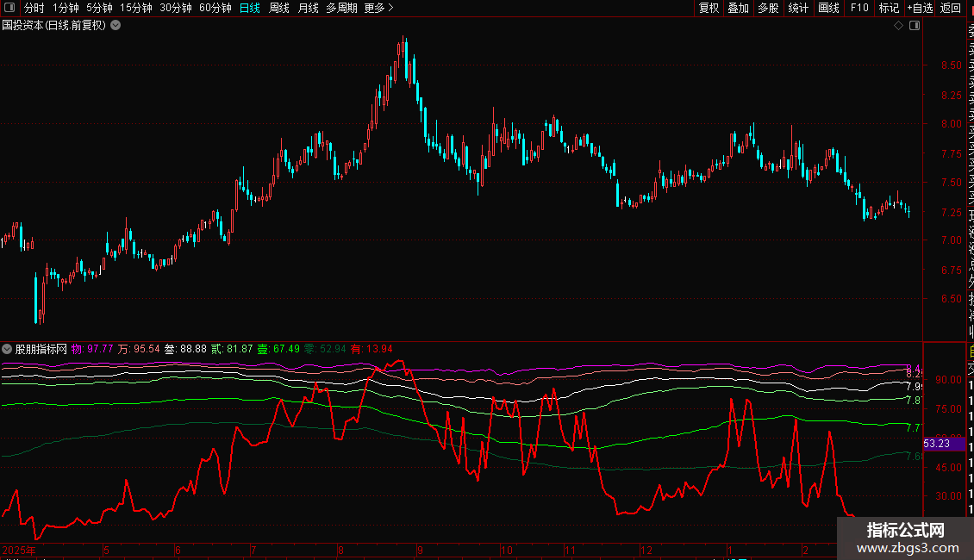Screen dimensions: 974x560
Task: Add stock with +自选 button
Action: (920, 8)
